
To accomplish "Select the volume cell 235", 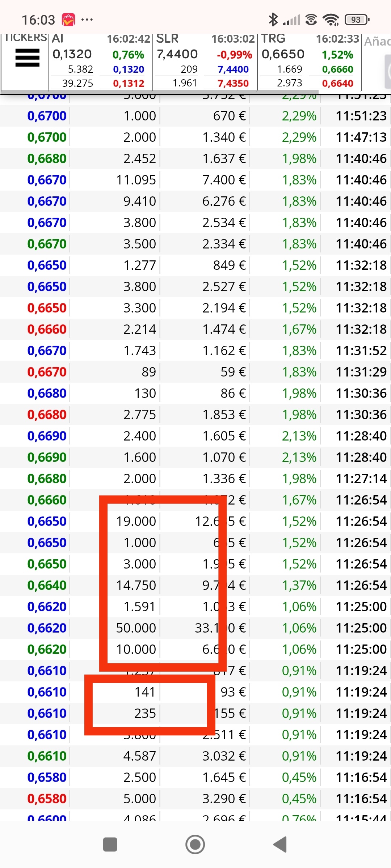I will click(145, 714).
